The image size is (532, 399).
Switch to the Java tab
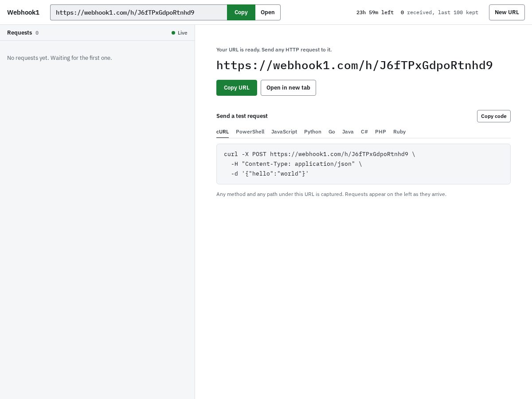click(x=348, y=132)
